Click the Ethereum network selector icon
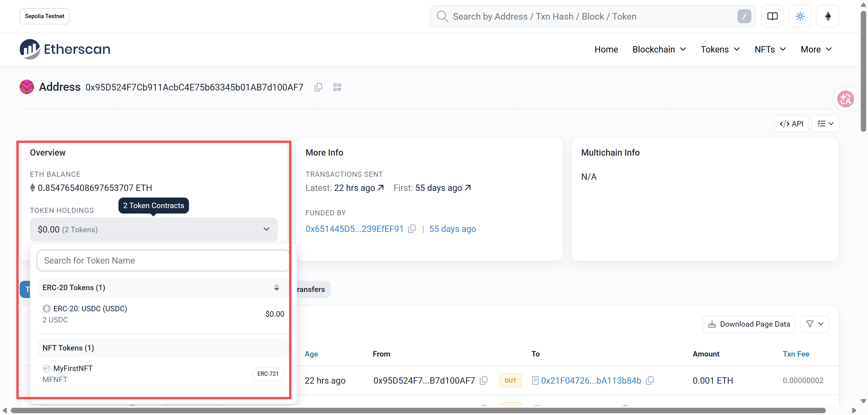Screen dimensions: 868x415 (x=827, y=16)
